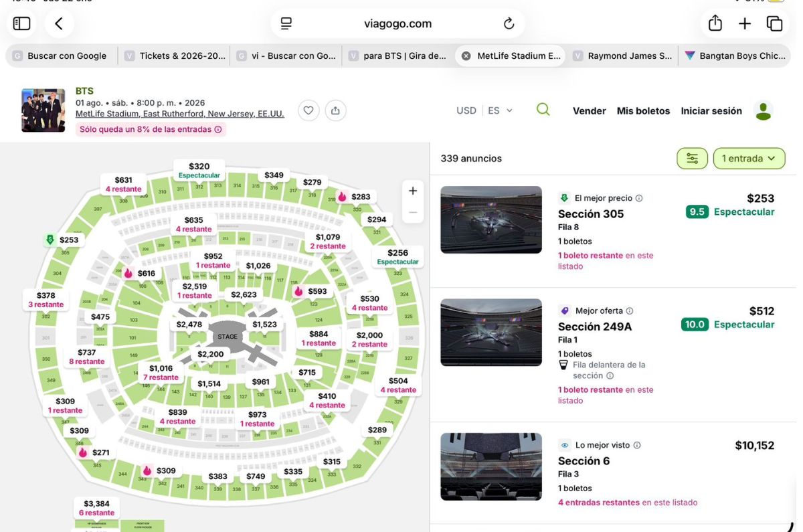Screen dimensions: 803x532
Task: Open the green search magnifier
Action: 543,110
